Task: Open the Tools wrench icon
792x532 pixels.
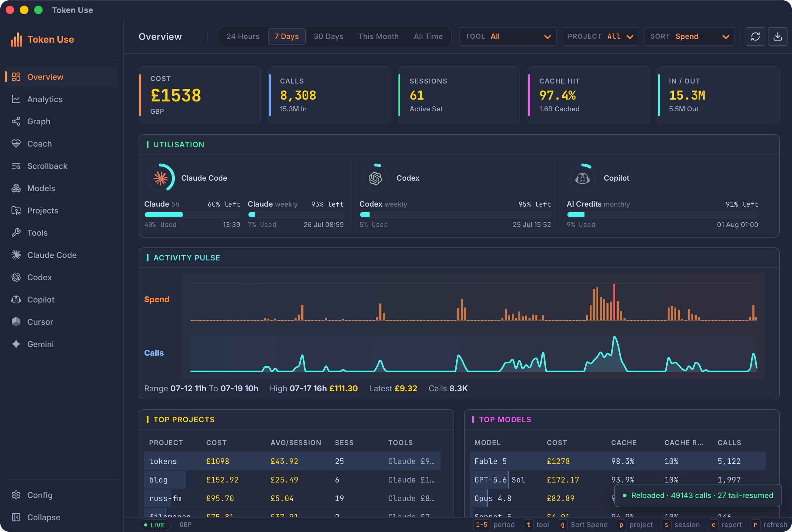Action: [x=16, y=233]
